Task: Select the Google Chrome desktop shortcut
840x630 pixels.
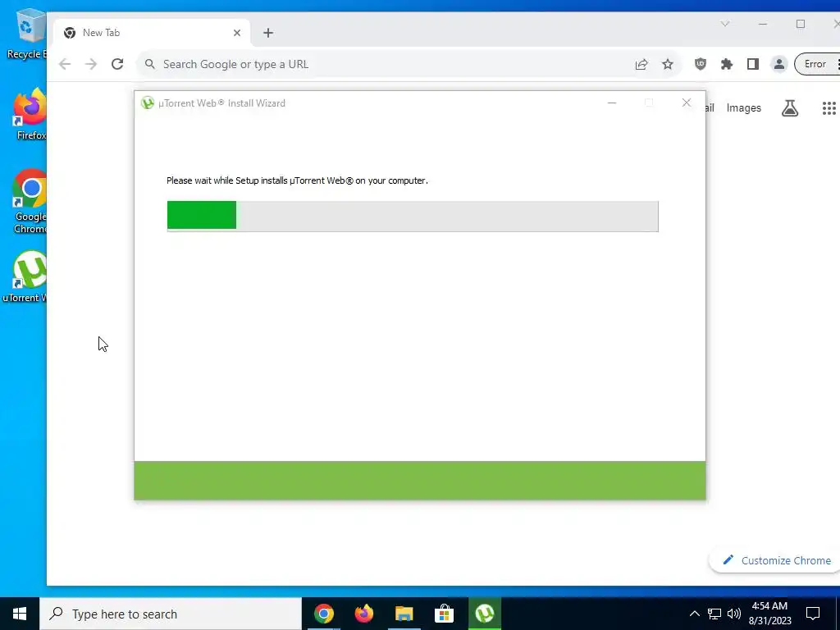Action: [30, 202]
